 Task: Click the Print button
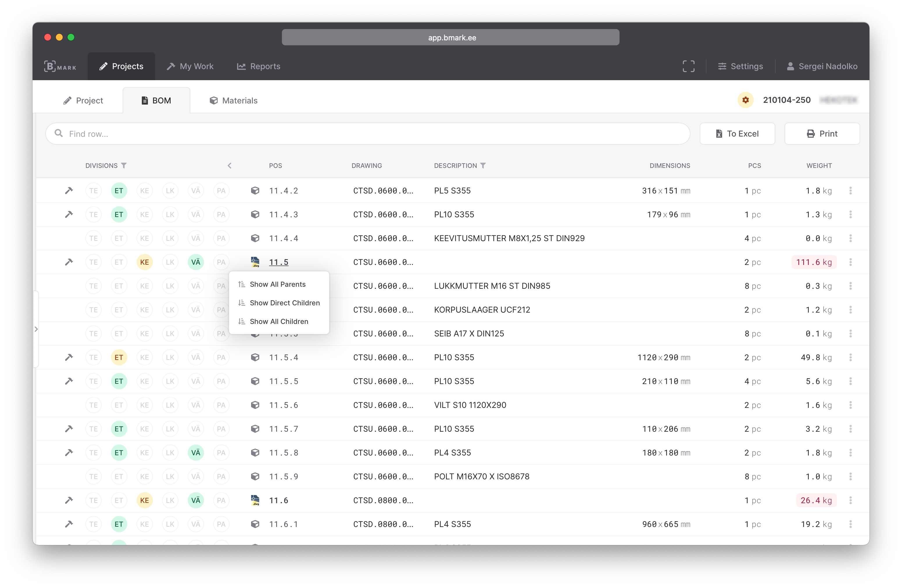click(x=822, y=133)
